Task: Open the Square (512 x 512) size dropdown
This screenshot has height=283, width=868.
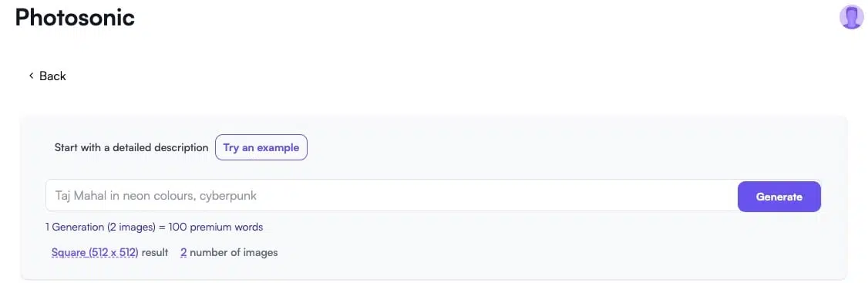Action: click(95, 252)
